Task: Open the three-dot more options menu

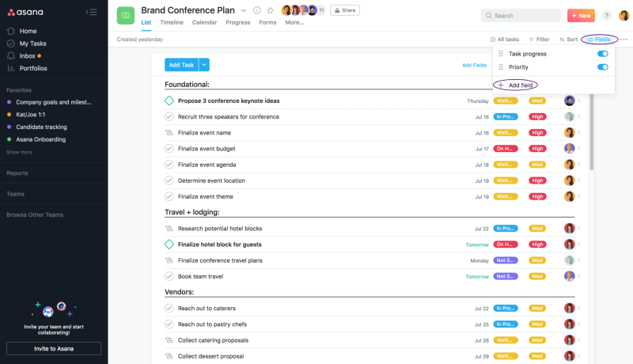Action: [624, 39]
